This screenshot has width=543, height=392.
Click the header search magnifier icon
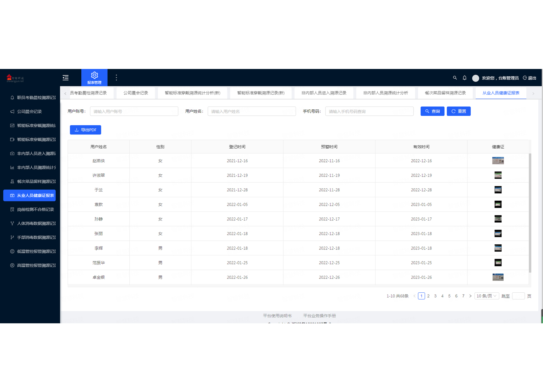455,78
